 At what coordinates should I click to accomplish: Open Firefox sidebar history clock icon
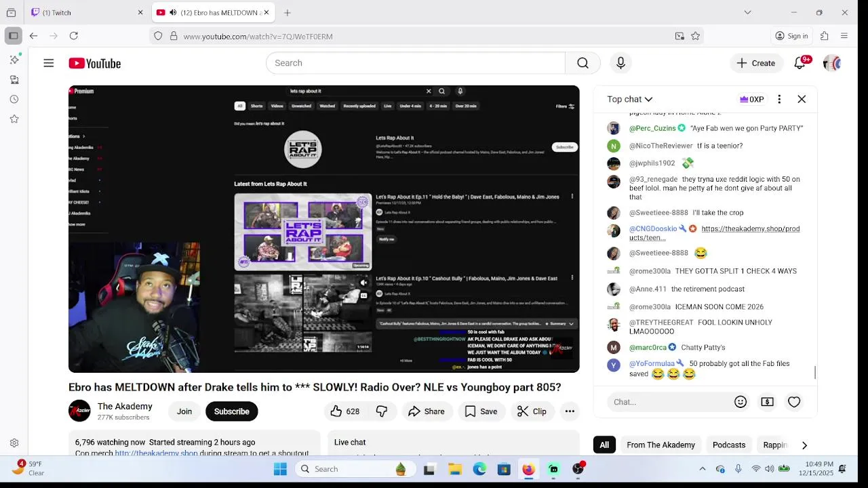click(x=14, y=100)
